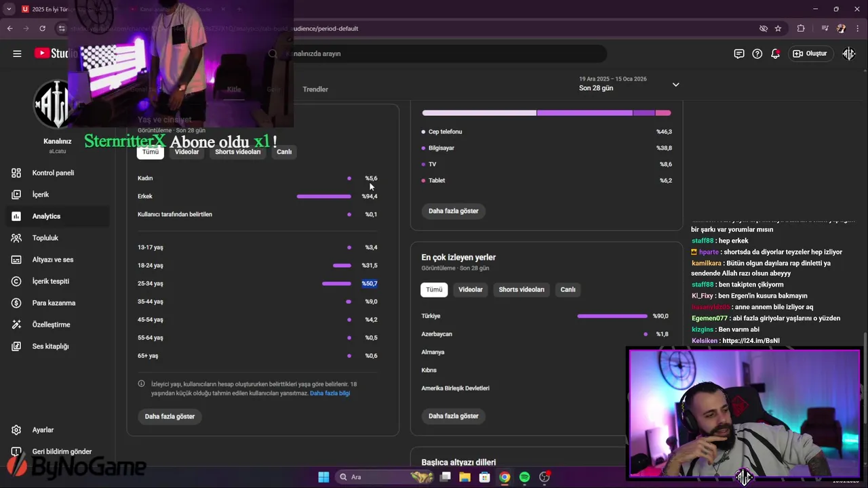Click the Erkek percentage bar
868x488 pixels.
click(324, 197)
